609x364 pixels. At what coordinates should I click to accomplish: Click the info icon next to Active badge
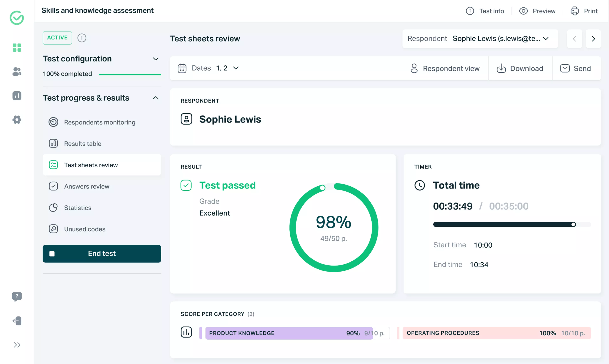pyautogui.click(x=82, y=38)
